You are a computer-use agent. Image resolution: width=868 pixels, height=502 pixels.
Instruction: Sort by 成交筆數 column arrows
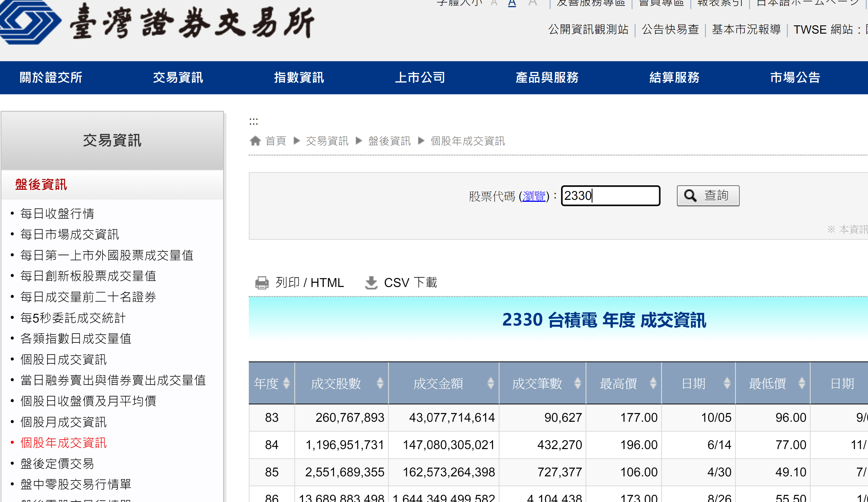[x=578, y=383]
